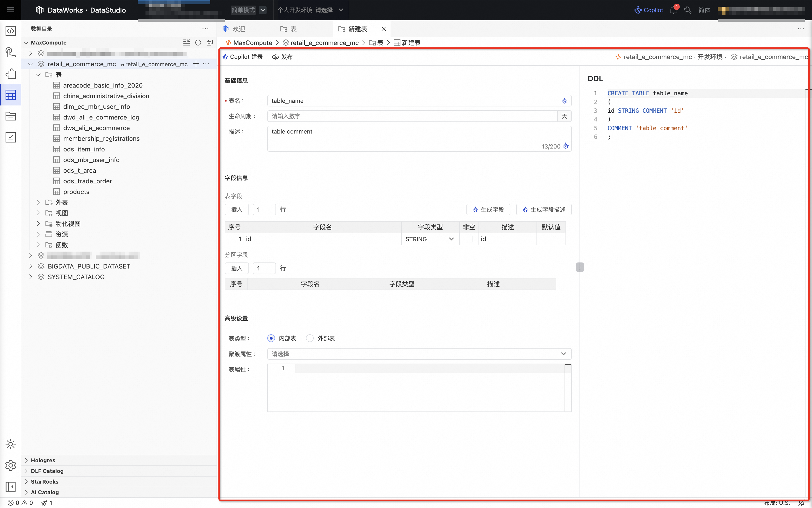This screenshot has height=508, width=812.
Task: Expand the 资源 resources folder
Action: click(x=38, y=234)
